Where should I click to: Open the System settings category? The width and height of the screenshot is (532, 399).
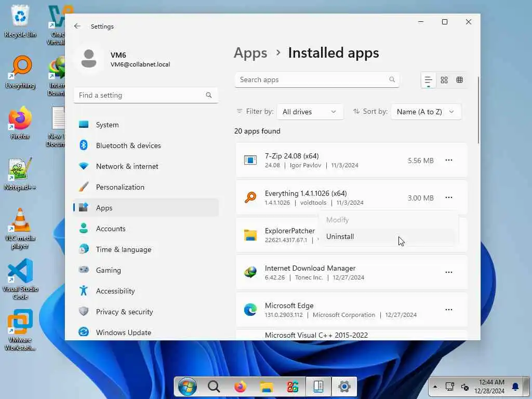pyautogui.click(x=146, y=125)
